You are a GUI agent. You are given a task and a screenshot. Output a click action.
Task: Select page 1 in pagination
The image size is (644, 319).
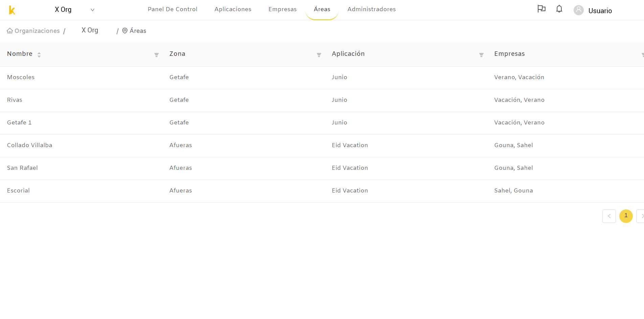point(626,216)
